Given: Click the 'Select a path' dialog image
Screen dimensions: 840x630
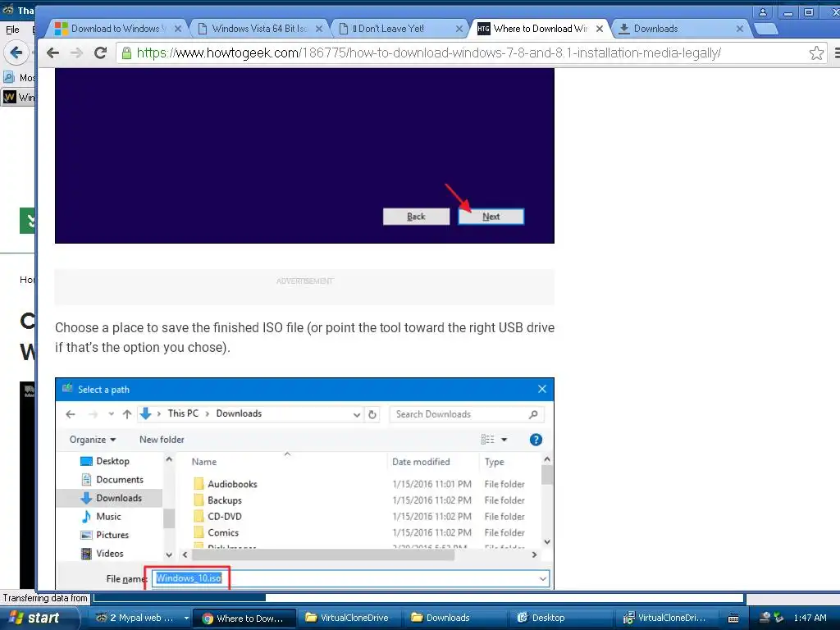Looking at the screenshot, I should tap(304, 484).
